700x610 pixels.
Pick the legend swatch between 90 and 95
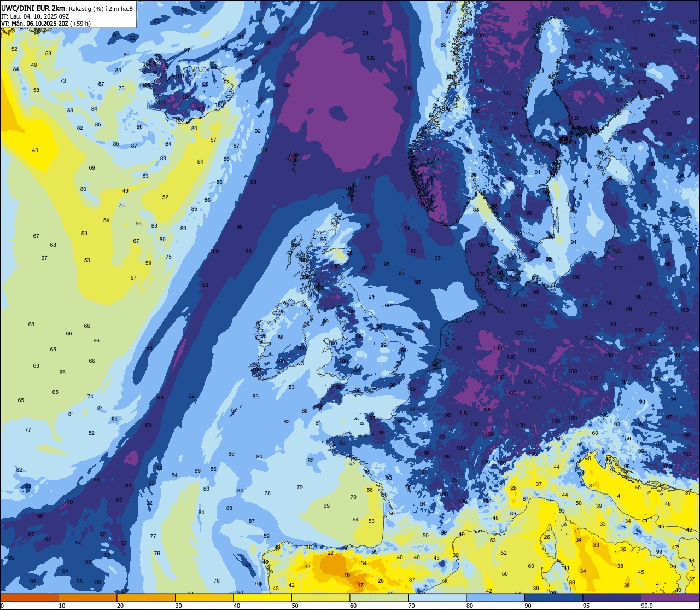point(553,597)
